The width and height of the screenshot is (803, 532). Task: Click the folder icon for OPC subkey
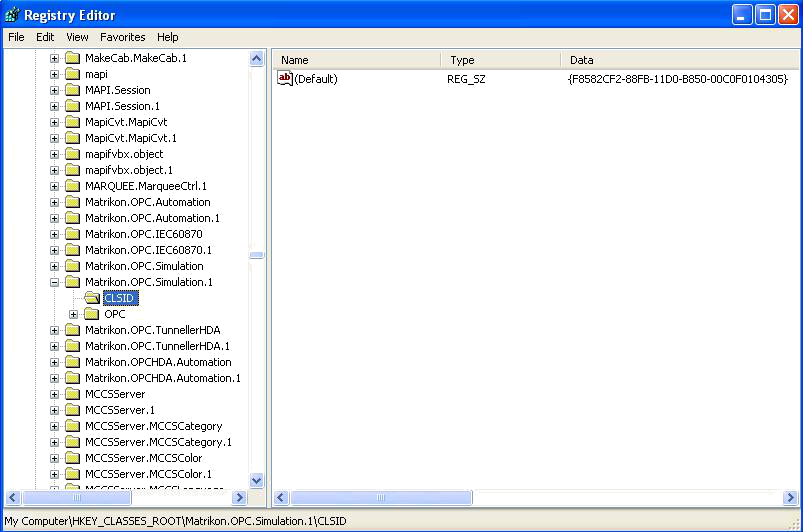pyautogui.click(x=92, y=314)
